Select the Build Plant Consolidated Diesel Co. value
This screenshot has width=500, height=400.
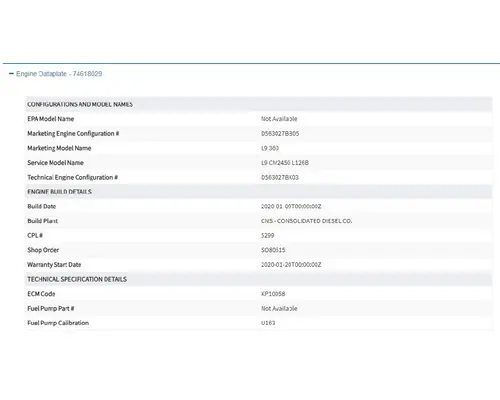[x=307, y=221]
